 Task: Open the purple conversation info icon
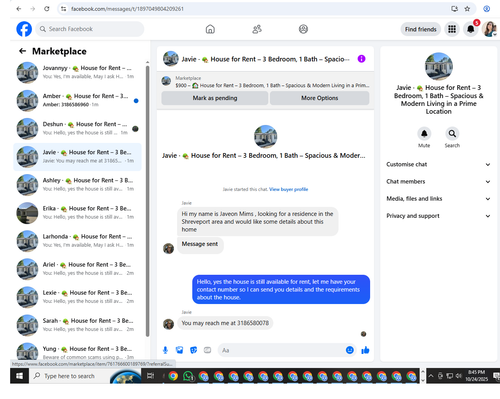coord(361,59)
